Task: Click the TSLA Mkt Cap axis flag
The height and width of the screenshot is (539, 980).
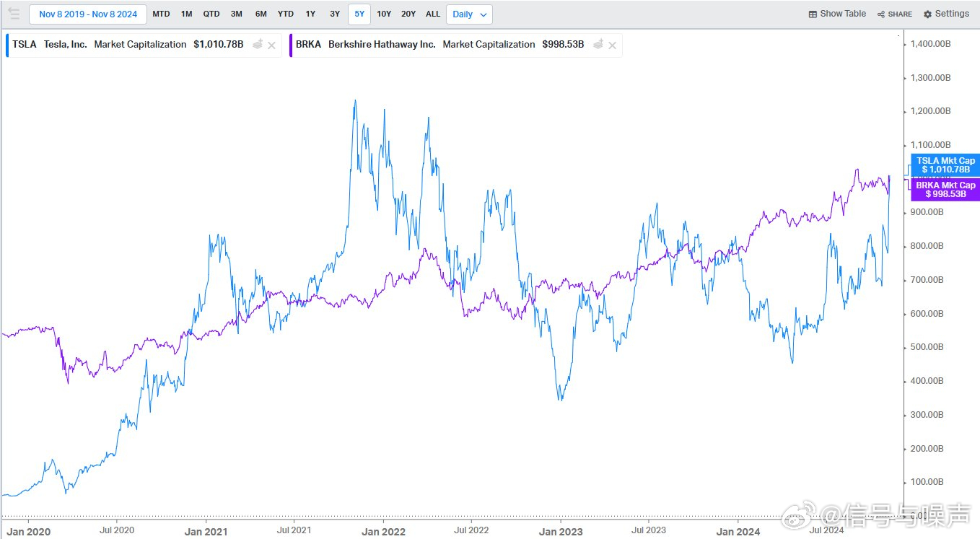Action: click(945, 165)
